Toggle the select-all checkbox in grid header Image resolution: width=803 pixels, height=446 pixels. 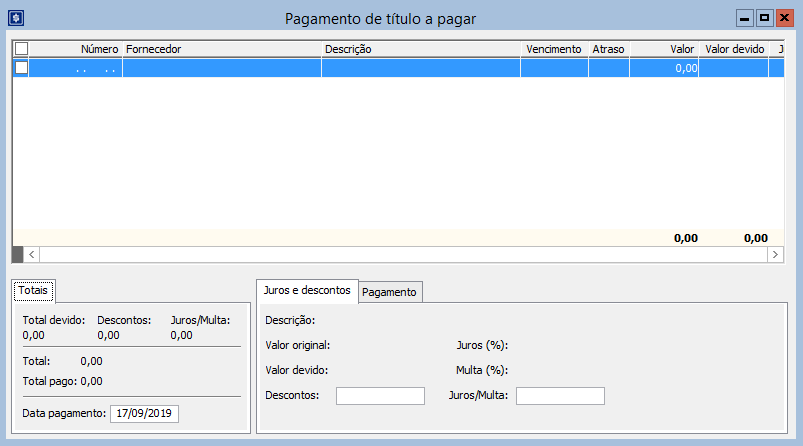21,48
